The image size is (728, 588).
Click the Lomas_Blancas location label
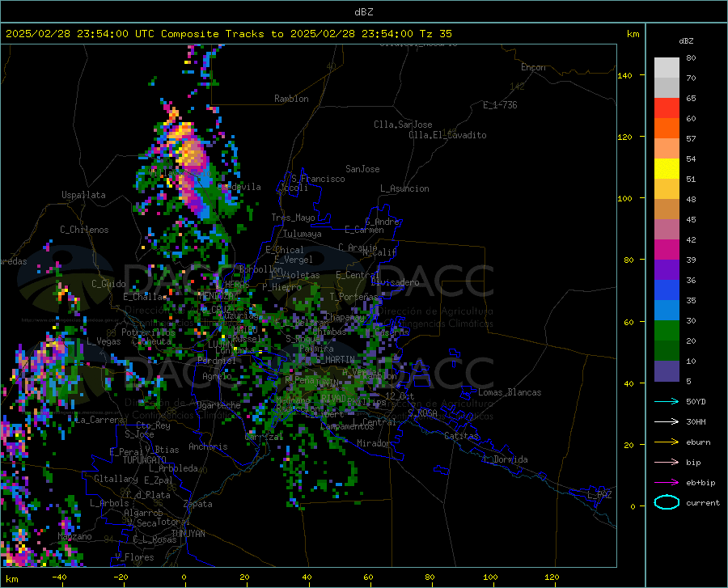click(510, 392)
